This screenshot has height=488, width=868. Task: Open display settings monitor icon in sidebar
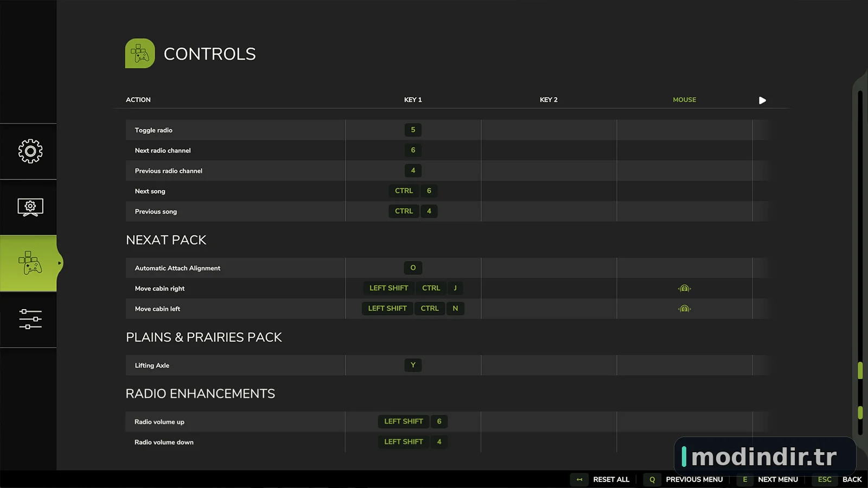coord(30,207)
